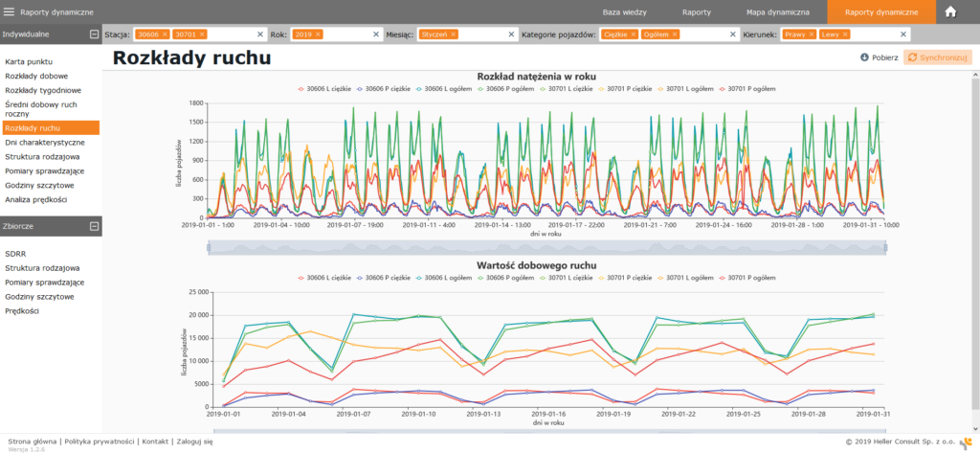
Task: Toggle 30701 P ciężkie series in top chart legend
Action: (x=625, y=89)
